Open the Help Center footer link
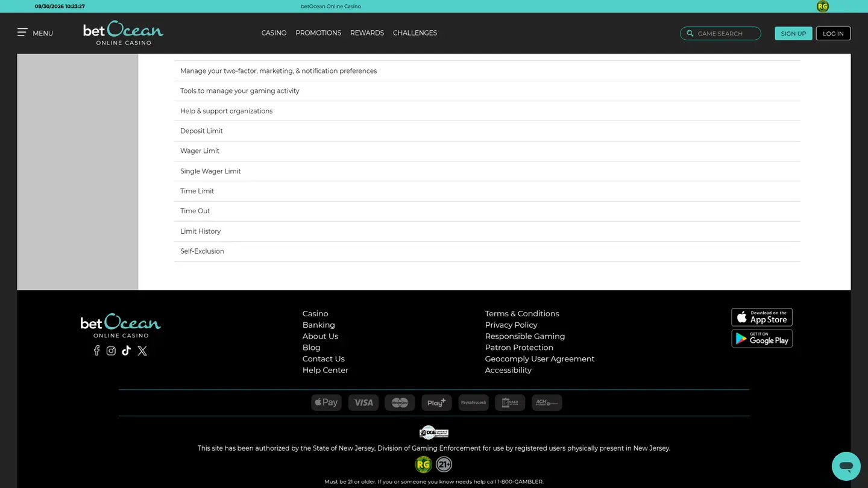Screen dimensions: 868x488 [x=325, y=371]
